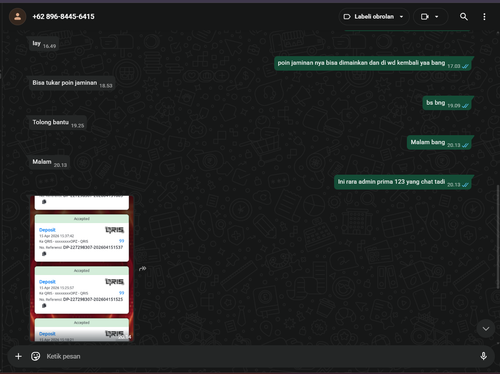
Task: Select message "lay" at 16.49
Action: (x=44, y=44)
